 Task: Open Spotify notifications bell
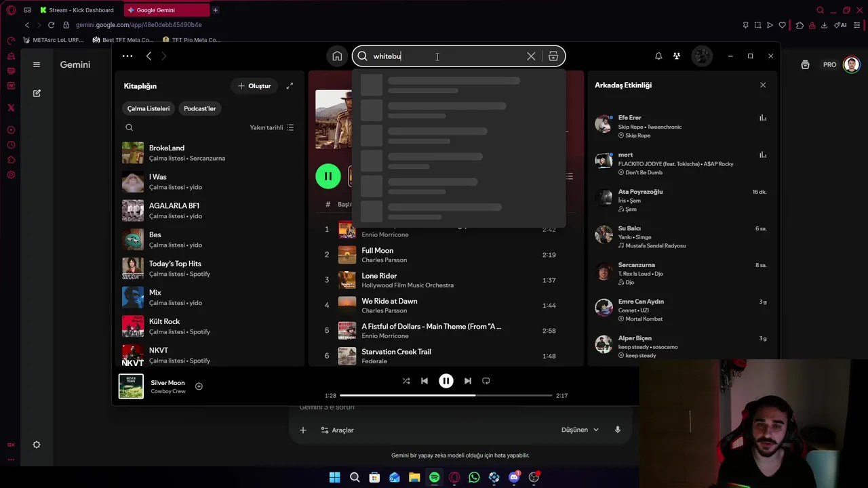[658, 56]
